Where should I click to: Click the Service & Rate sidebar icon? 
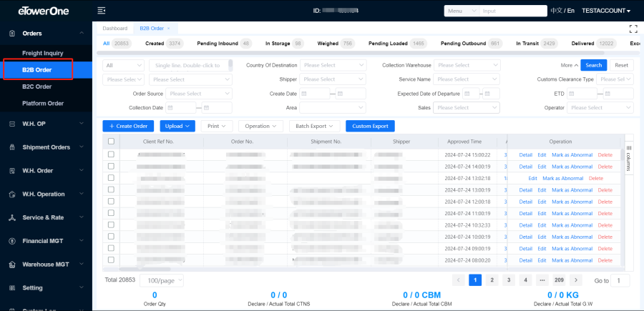(12, 217)
